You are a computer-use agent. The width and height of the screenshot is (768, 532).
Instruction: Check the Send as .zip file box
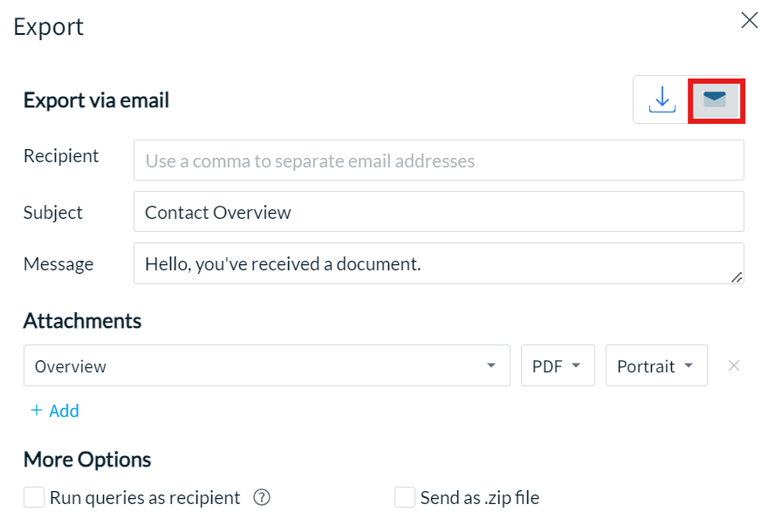(x=405, y=497)
